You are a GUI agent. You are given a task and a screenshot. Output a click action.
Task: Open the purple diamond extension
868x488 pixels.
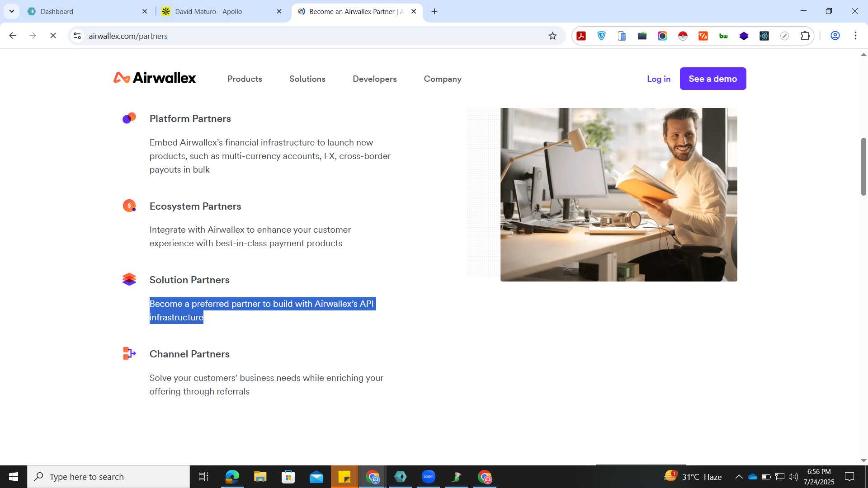[744, 36]
